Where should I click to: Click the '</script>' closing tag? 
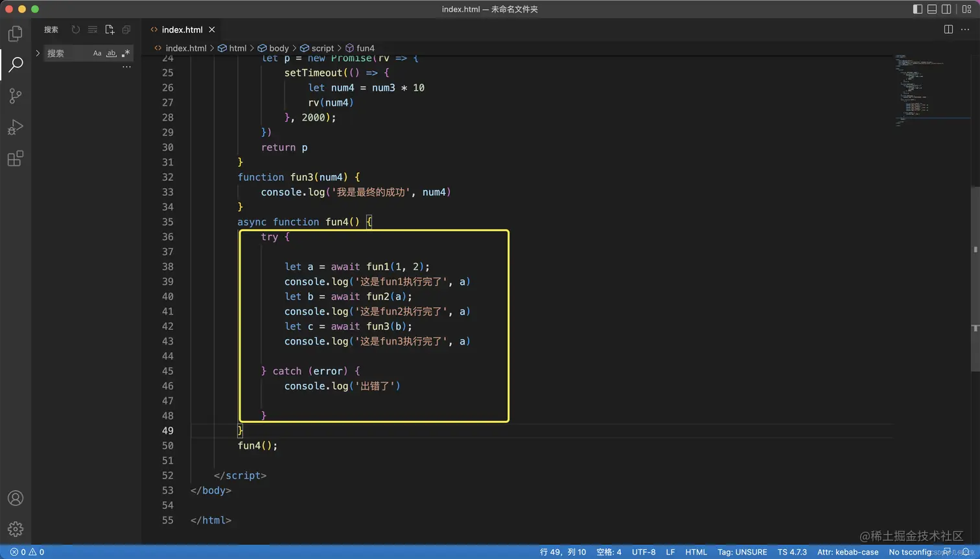(x=240, y=475)
